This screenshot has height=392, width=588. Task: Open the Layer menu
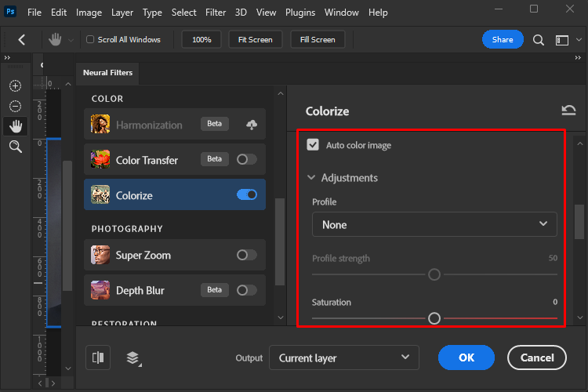122,13
